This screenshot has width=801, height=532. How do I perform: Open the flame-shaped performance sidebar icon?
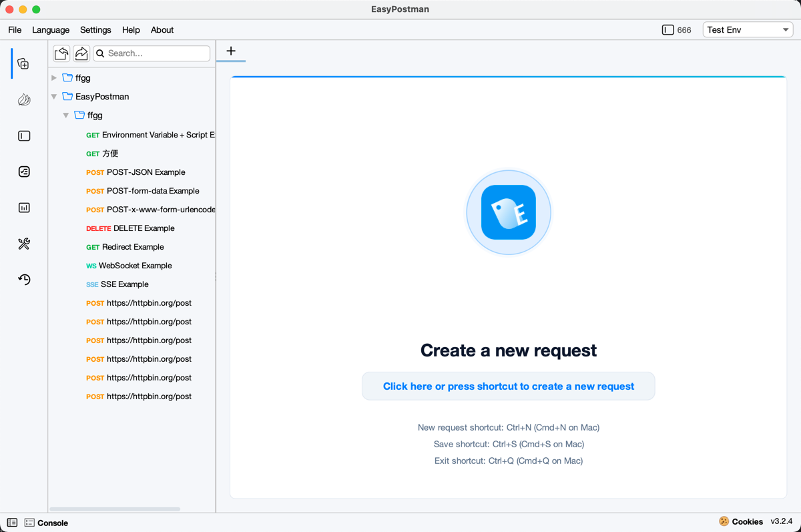pyautogui.click(x=24, y=100)
